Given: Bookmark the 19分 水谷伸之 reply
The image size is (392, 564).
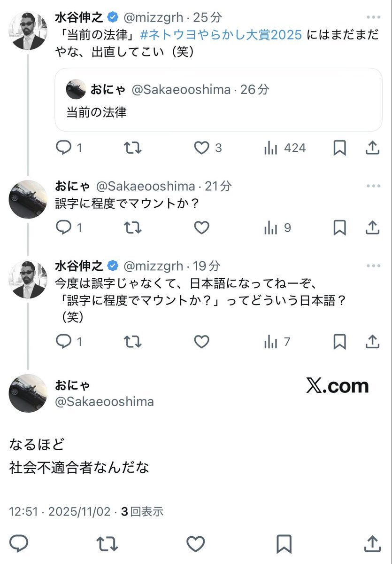Looking at the screenshot, I should (x=339, y=342).
